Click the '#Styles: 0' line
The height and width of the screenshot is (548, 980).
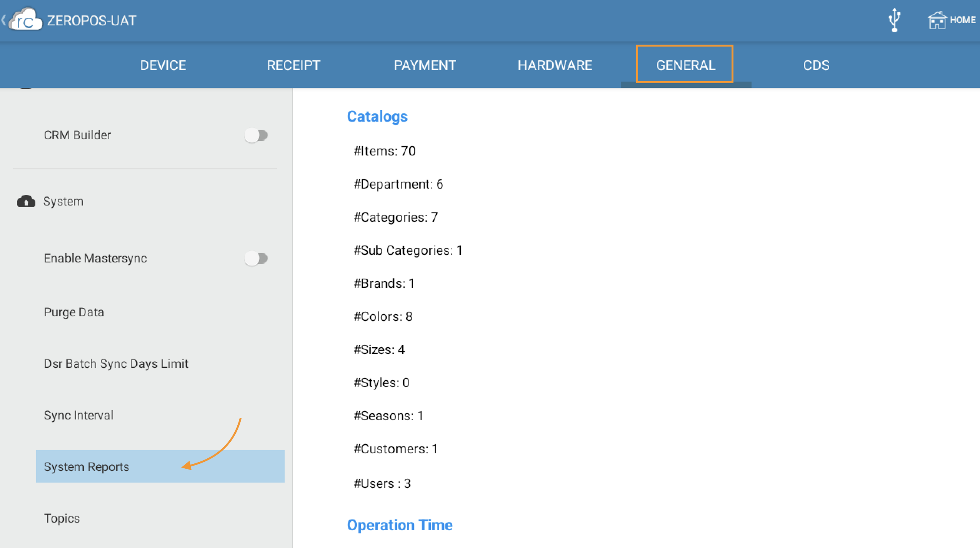coord(382,383)
